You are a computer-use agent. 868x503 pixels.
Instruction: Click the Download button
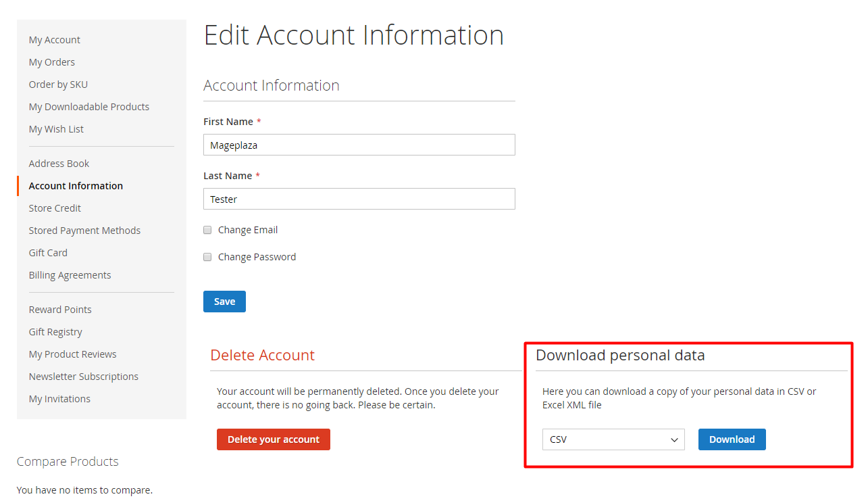(x=732, y=439)
